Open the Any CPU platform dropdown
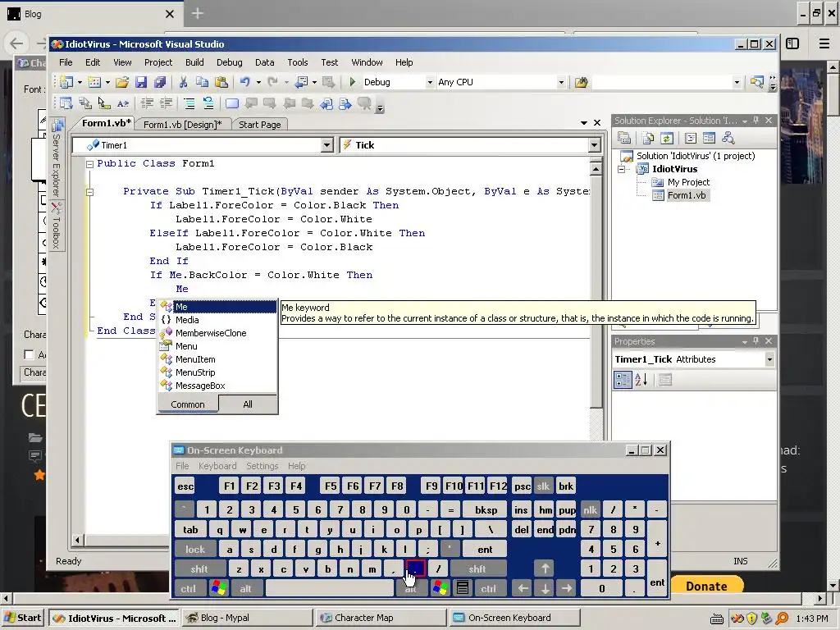Screen dimensions: 840x630 561,83
